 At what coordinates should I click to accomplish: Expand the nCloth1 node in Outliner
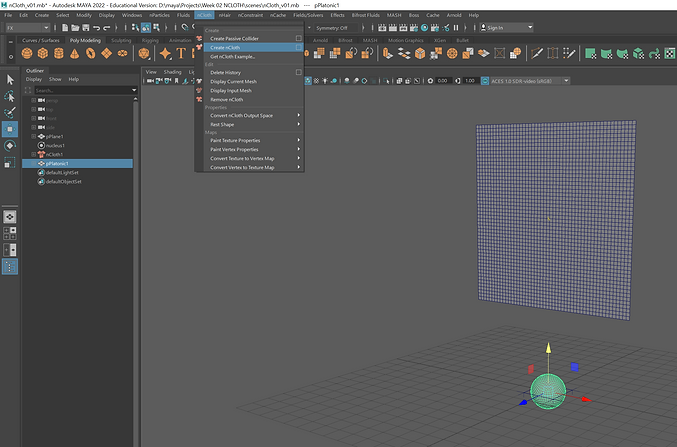[33, 154]
